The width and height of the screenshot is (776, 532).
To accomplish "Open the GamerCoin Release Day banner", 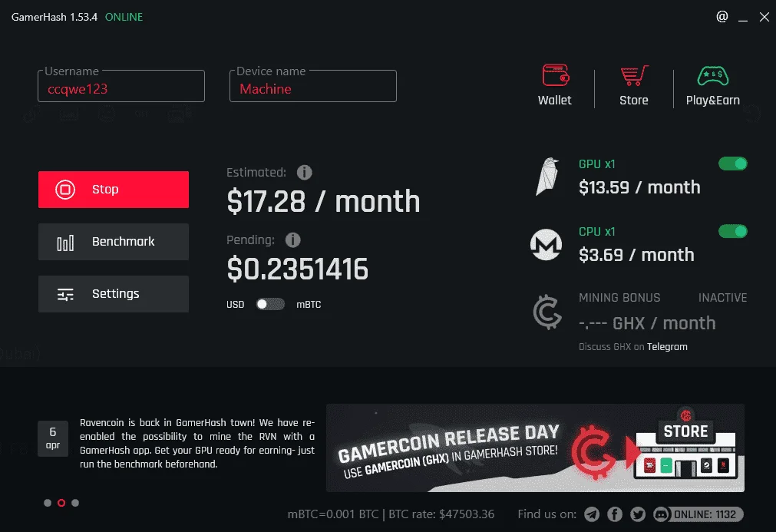I will click(x=535, y=448).
